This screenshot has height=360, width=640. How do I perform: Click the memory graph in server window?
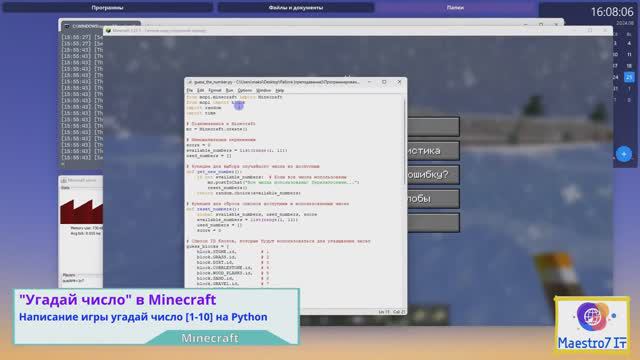click(81, 211)
